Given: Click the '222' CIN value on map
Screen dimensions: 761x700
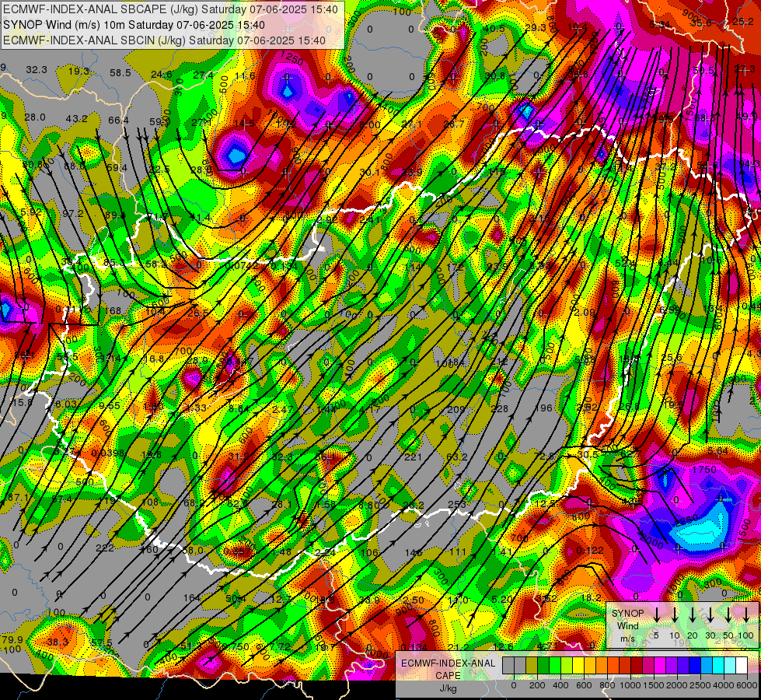Looking at the screenshot, I should click(x=105, y=548).
